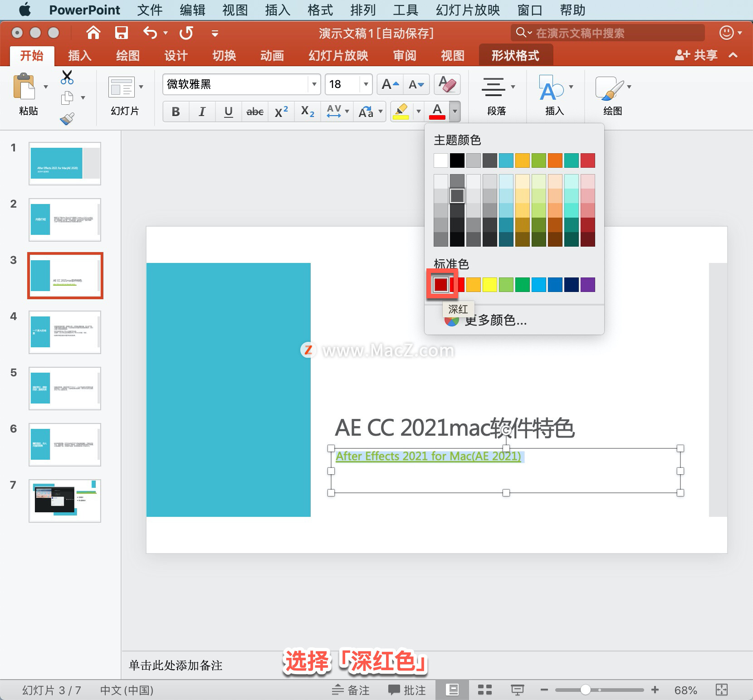Collapse the ribbon with the chevron
Screen dimensions: 753x700
[733, 55]
